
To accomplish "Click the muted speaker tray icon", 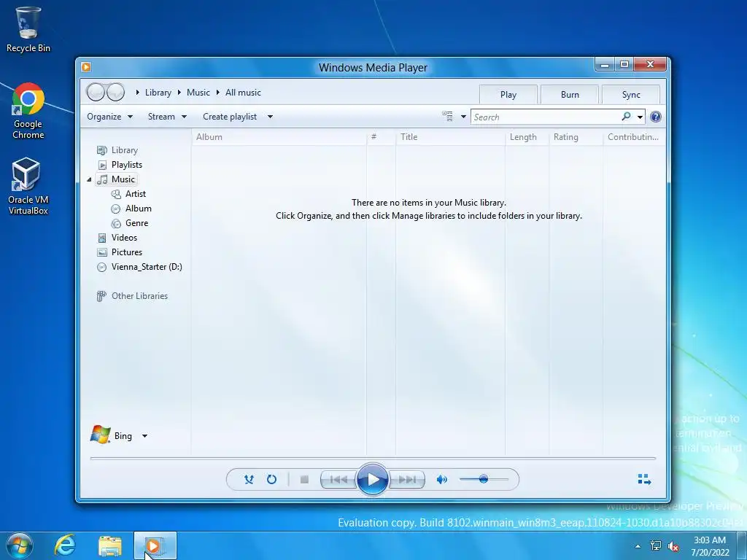I will pyautogui.click(x=673, y=546).
